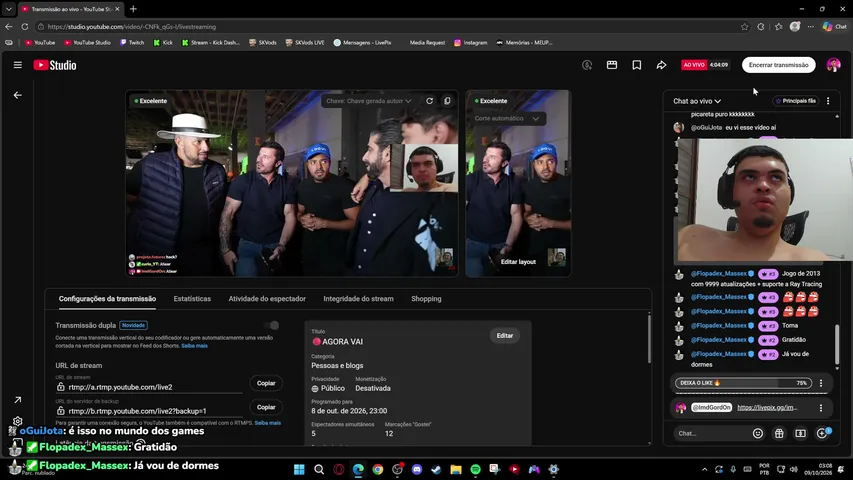The width and height of the screenshot is (853, 480).
Task: Open the livepix.gg link in pinned message
Action: 767,408
